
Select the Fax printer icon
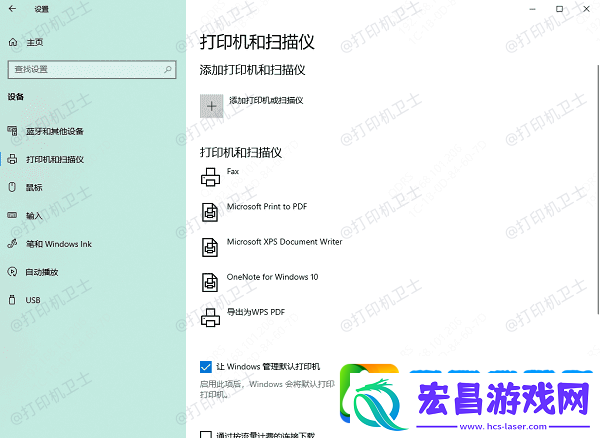(210, 177)
